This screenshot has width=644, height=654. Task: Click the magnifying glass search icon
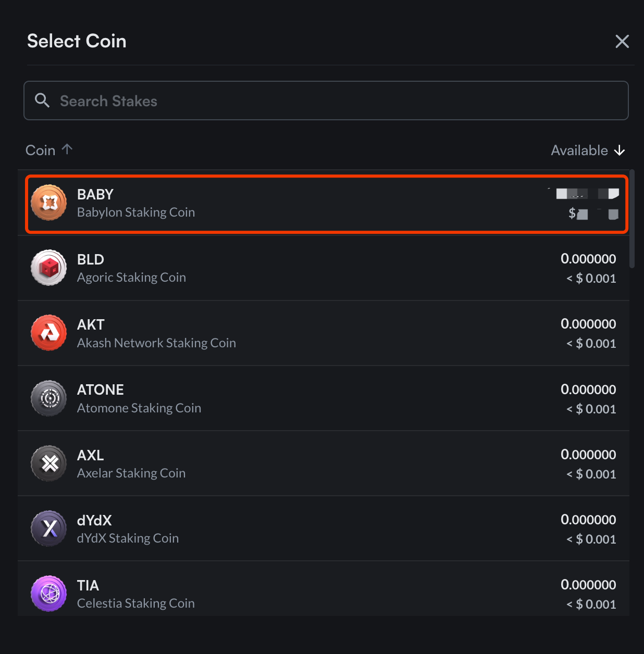coord(42,100)
